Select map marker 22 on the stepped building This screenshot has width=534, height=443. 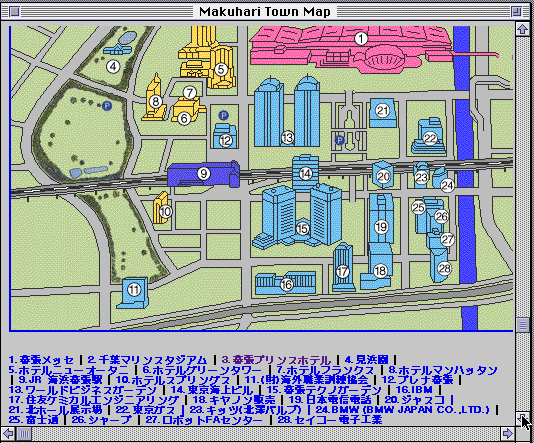[x=430, y=138]
